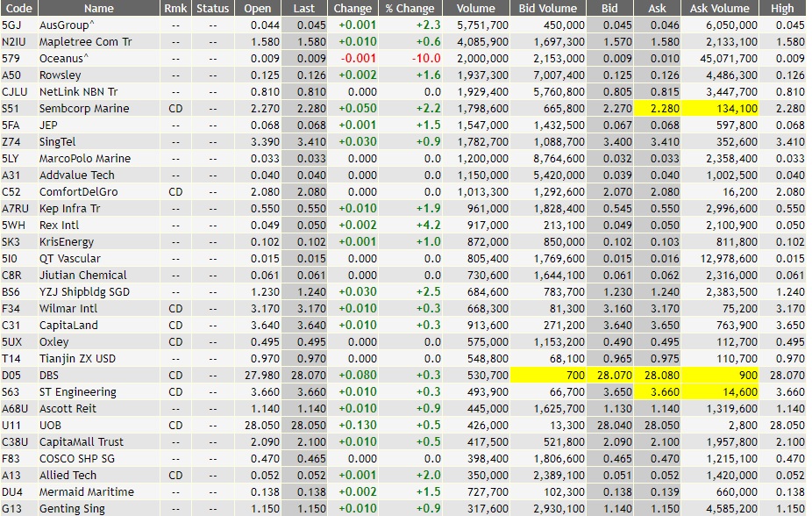Select the AusGroup^ stock name

[x=68, y=25]
